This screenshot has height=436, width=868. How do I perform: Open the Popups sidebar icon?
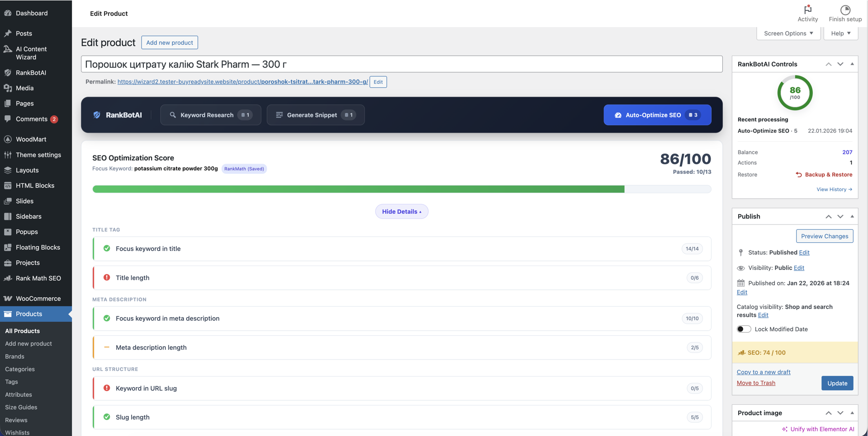pyautogui.click(x=8, y=232)
